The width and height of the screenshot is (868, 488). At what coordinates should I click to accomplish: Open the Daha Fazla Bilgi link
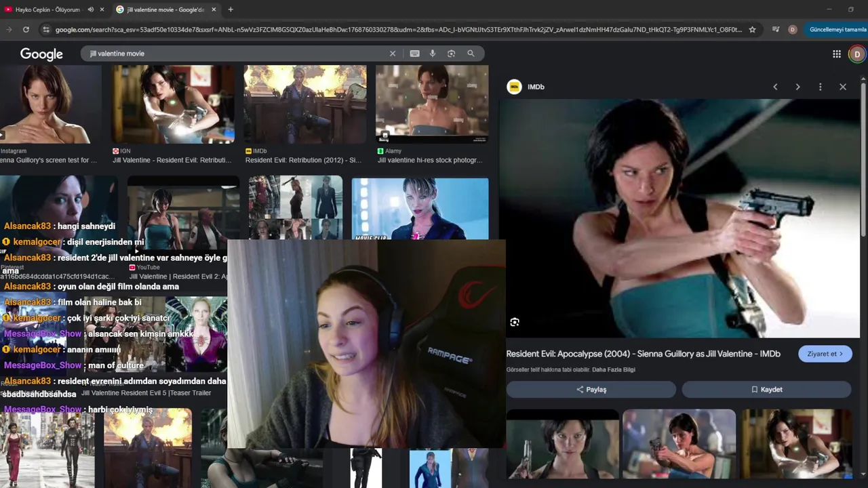614,369
